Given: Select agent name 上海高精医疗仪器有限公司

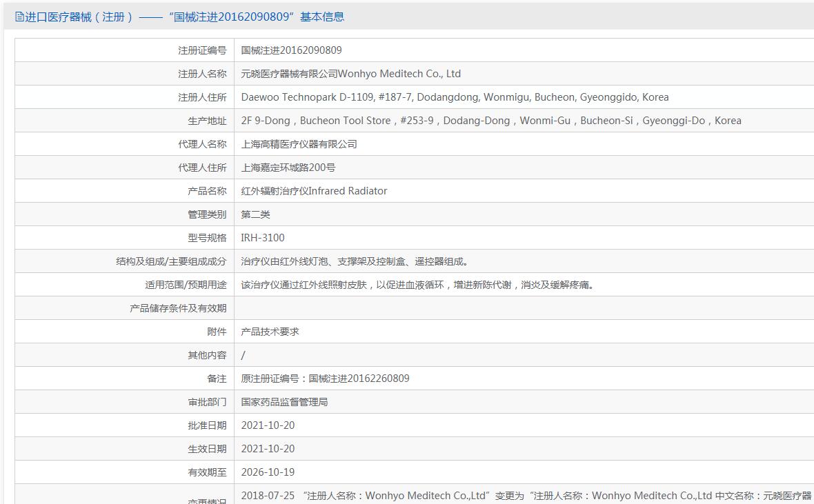Looking at the screenshot, I should (x=299, y=144).
